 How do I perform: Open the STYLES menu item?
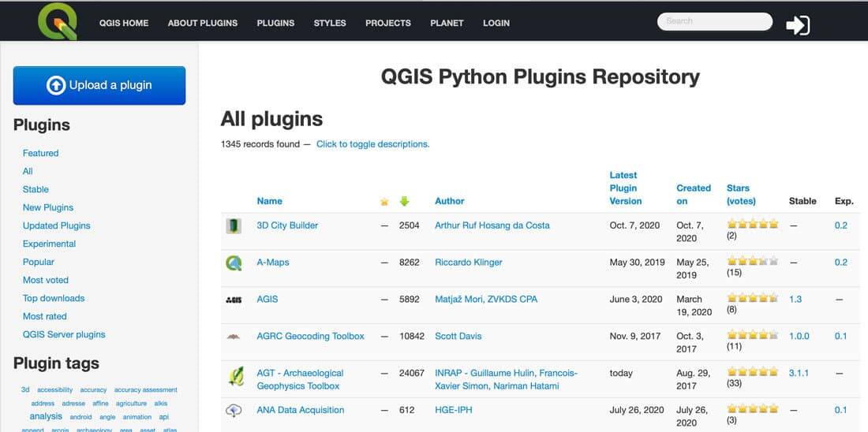(330, 23)
